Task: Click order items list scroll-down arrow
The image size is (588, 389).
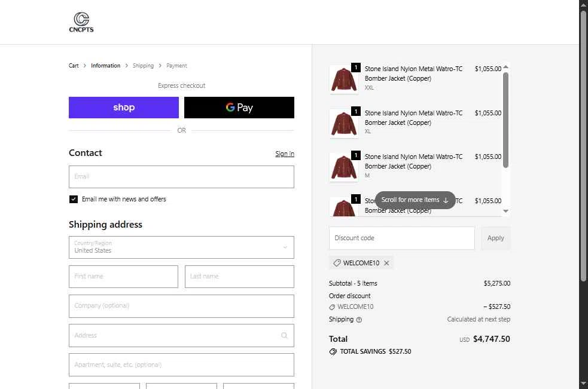Action: [505, 211]
